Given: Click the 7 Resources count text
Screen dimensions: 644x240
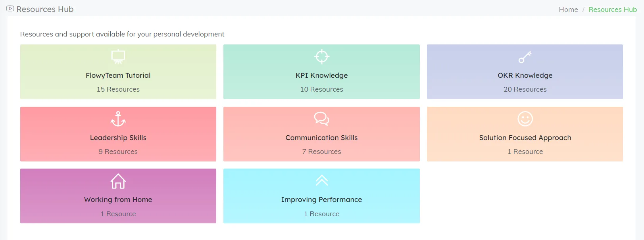Looking at the screenshot, I should pyautogui.click(x=322, y=152).
